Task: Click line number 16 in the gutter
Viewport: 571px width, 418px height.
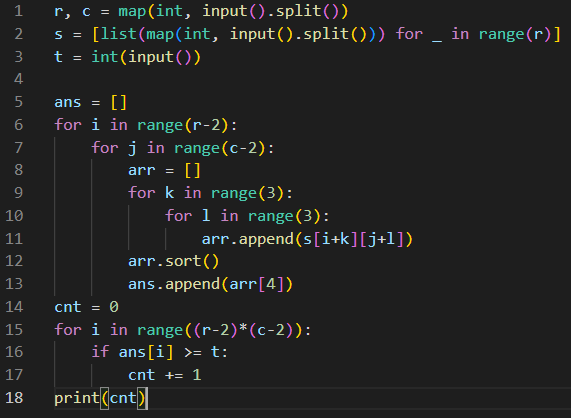Action: [x=14, y=352]
